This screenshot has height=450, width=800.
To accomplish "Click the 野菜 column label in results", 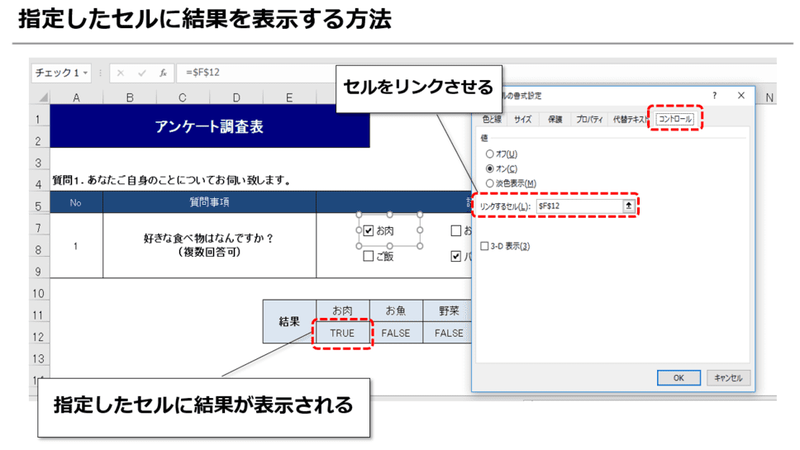I will (448, 310).
